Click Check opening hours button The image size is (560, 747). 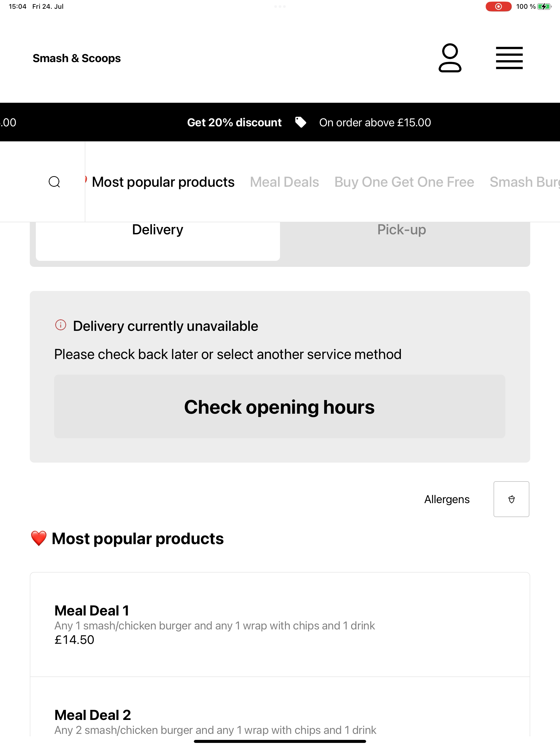(x=280, y=407)
